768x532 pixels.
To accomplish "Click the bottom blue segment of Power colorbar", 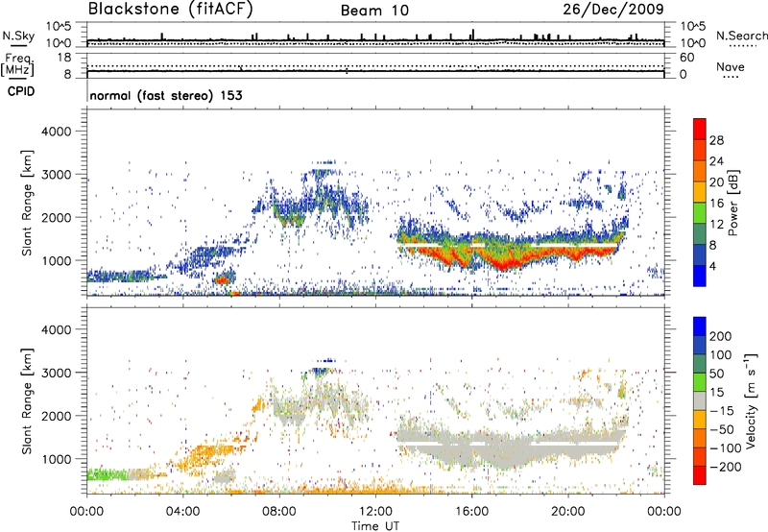I will pyautogui.click(x=700, y=276).
